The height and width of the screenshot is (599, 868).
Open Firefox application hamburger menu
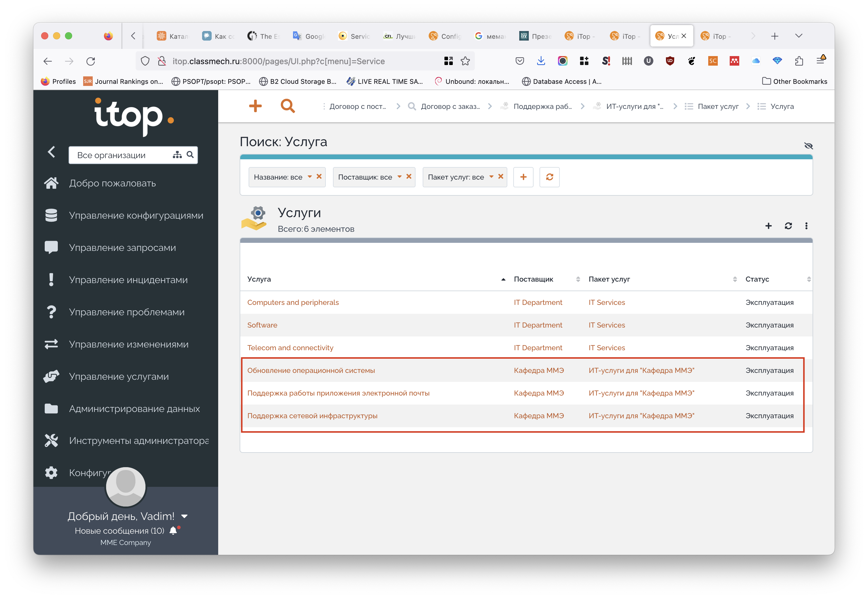[820, 60]
